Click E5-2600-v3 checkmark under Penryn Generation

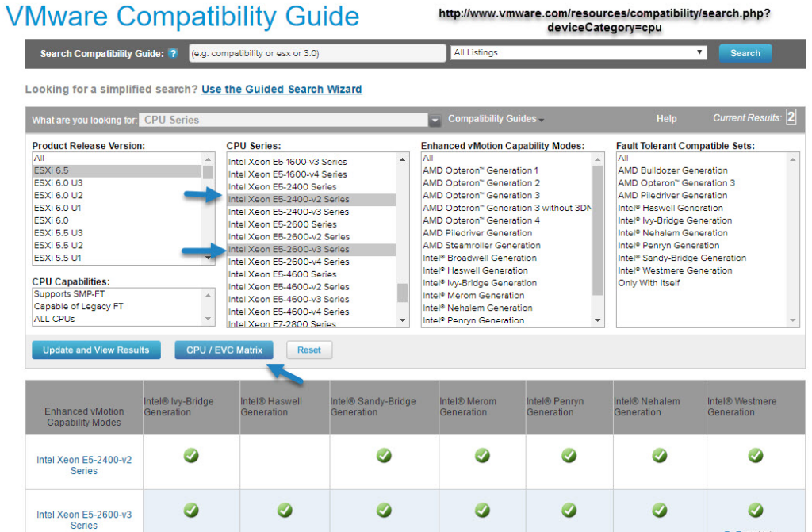(569, 511)
